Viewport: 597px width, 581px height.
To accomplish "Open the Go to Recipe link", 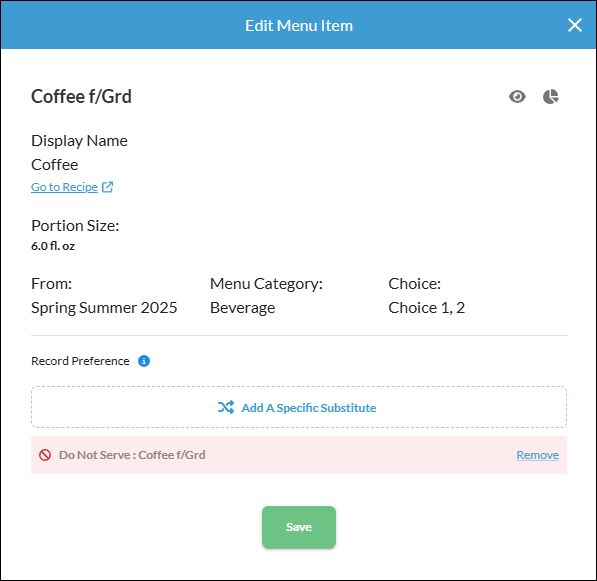I will point(64,187).
